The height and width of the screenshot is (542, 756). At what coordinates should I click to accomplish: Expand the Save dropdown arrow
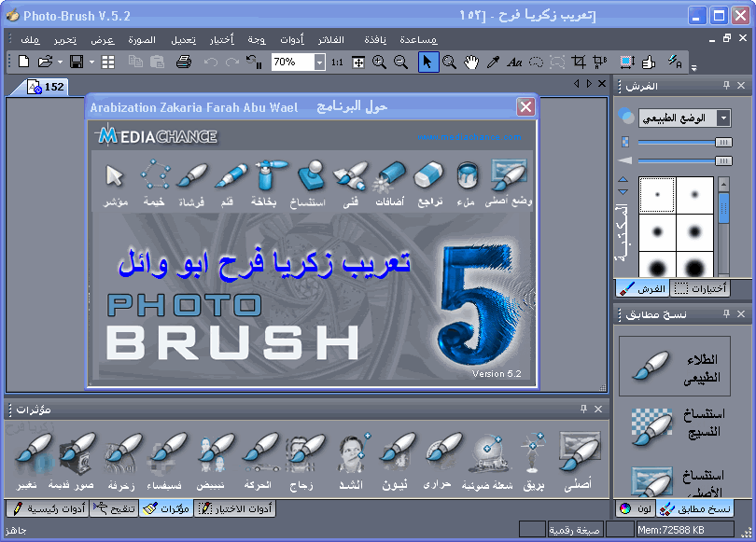coord(91,63)
